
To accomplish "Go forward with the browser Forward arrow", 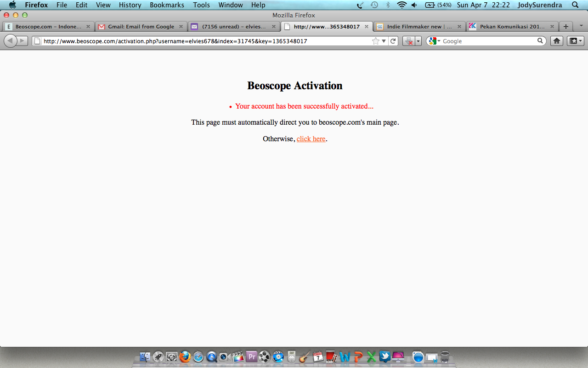I will tap(22, 41).
